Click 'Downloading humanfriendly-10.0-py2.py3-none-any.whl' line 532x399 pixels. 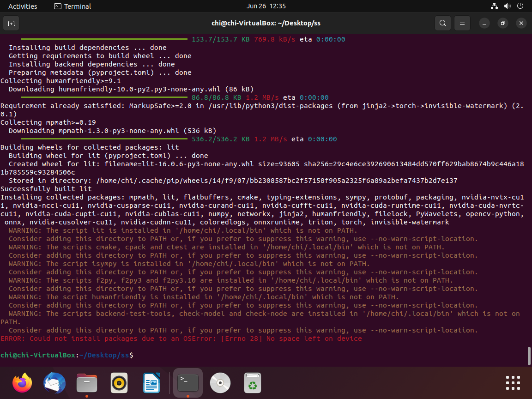click(x=131, y=89)
